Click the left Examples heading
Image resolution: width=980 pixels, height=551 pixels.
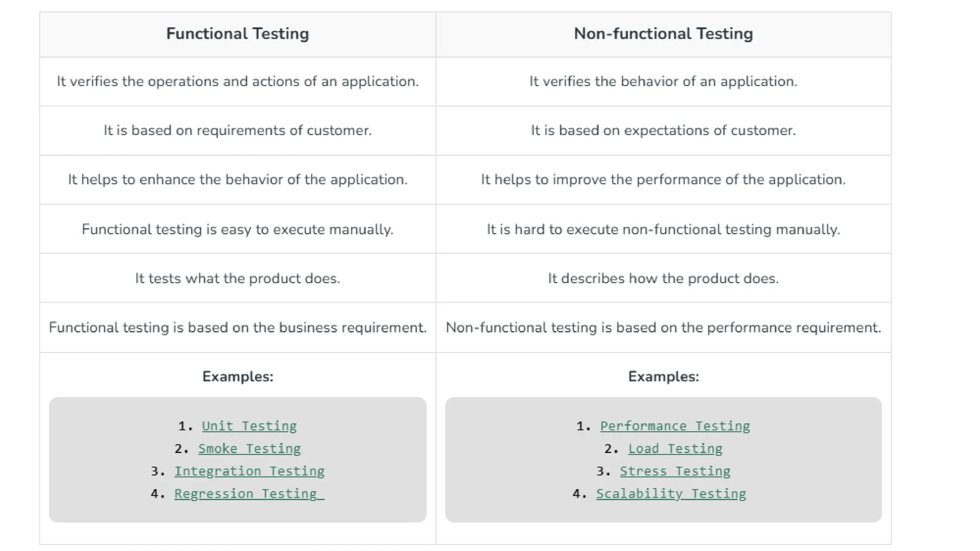pos(237,376)
